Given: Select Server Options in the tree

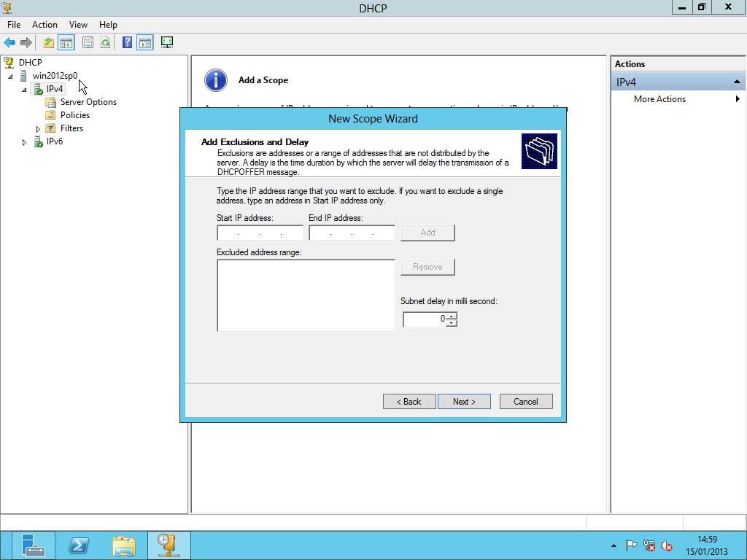Looking at the screenshot, I should [x=88, y=102].
